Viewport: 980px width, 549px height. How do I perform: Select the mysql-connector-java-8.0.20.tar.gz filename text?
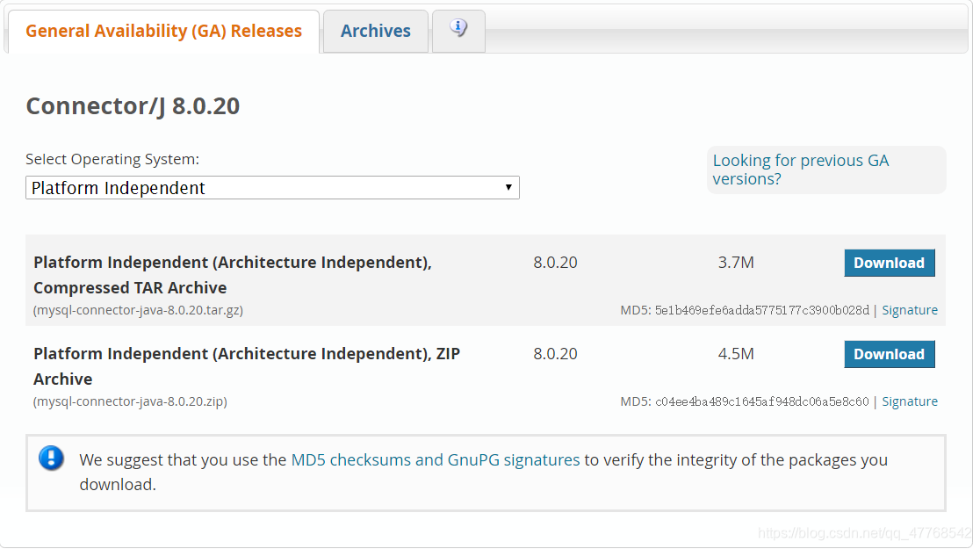(x=138, y=310)
